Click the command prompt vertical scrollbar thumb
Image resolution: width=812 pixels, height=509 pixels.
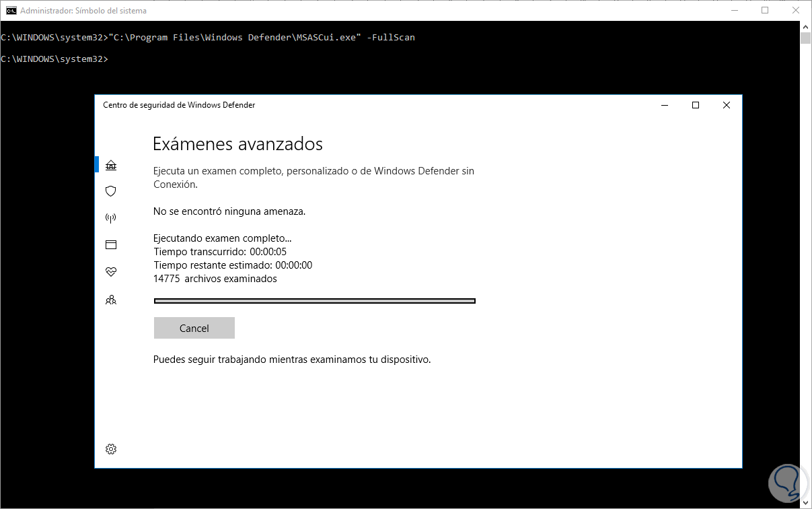(805, 38)
